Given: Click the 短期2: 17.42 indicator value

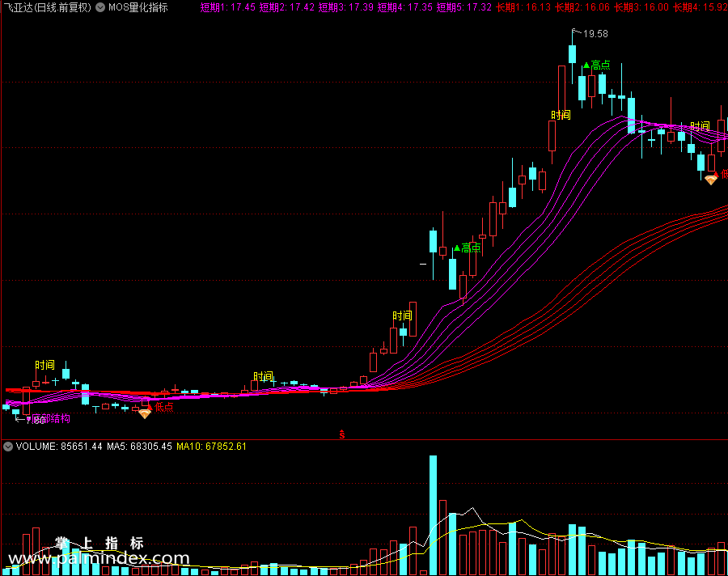Looking at the screenshot, I should 286,7.
